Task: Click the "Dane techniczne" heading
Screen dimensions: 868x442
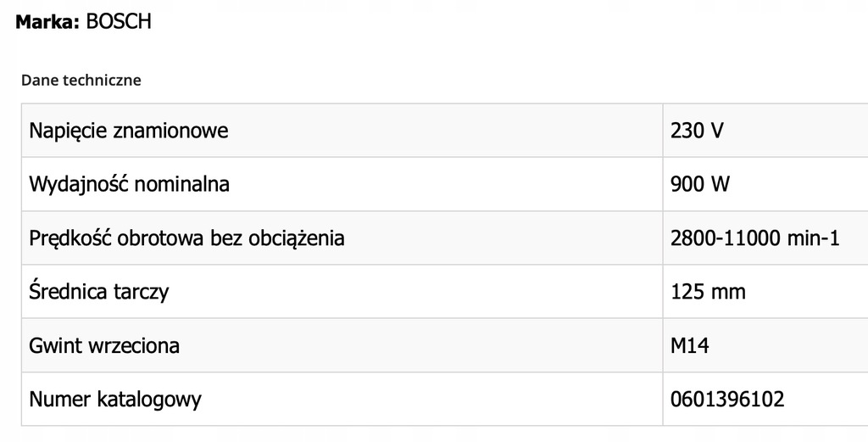Action: (81, 81)
